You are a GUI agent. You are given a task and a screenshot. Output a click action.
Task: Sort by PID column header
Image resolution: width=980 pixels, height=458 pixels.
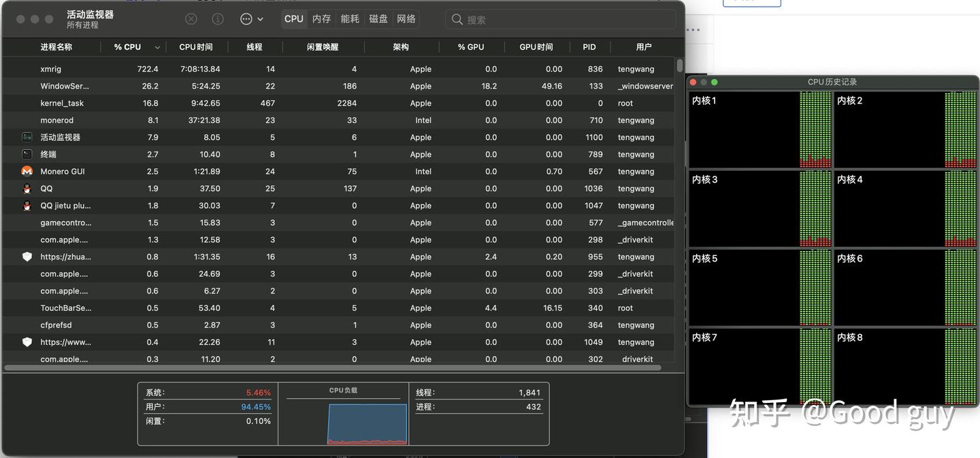589,47
